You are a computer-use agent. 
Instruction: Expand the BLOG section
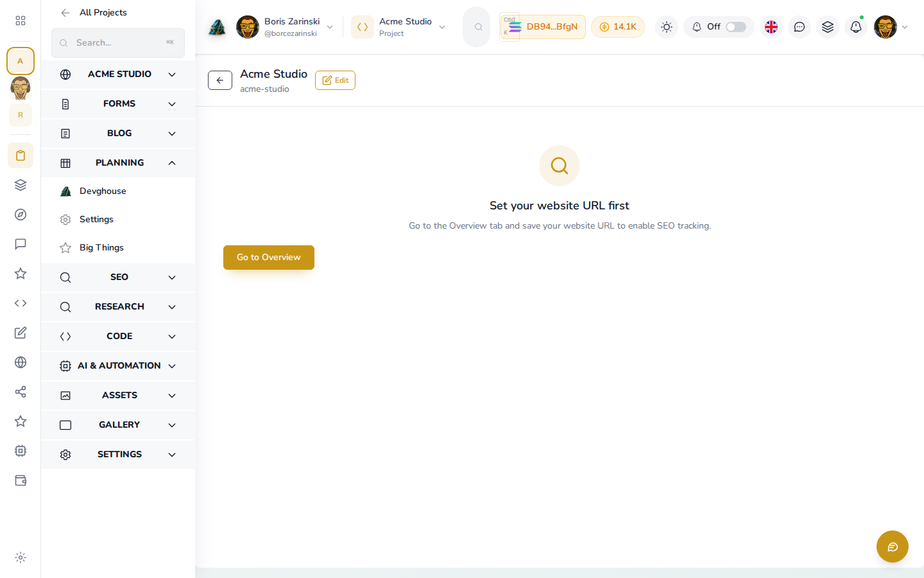pos(118,134)
